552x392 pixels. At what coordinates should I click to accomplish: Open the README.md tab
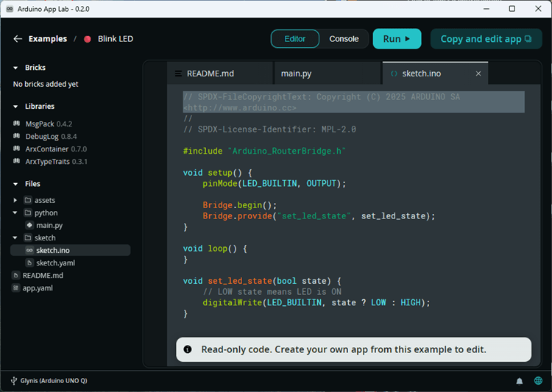tap(210, 74)
